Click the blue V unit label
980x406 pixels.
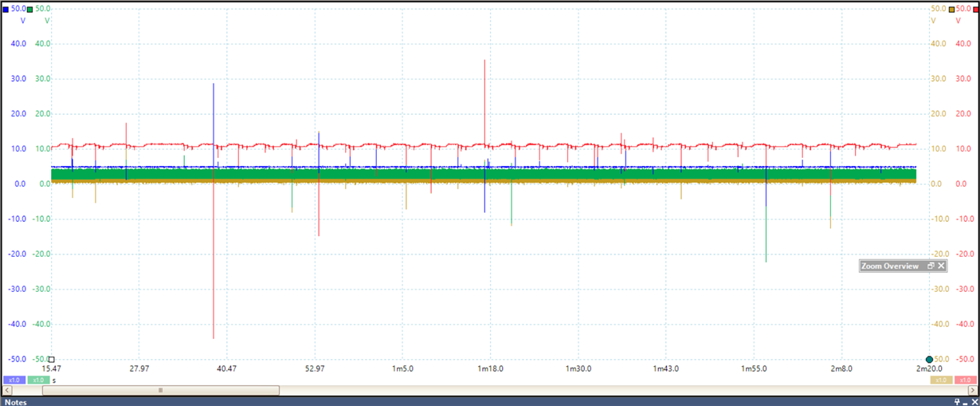(22, 21)
